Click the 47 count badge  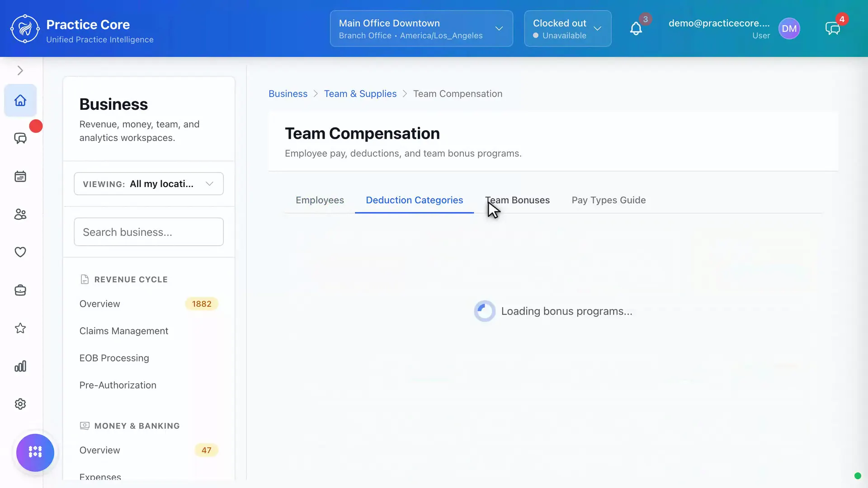point(206,450)
